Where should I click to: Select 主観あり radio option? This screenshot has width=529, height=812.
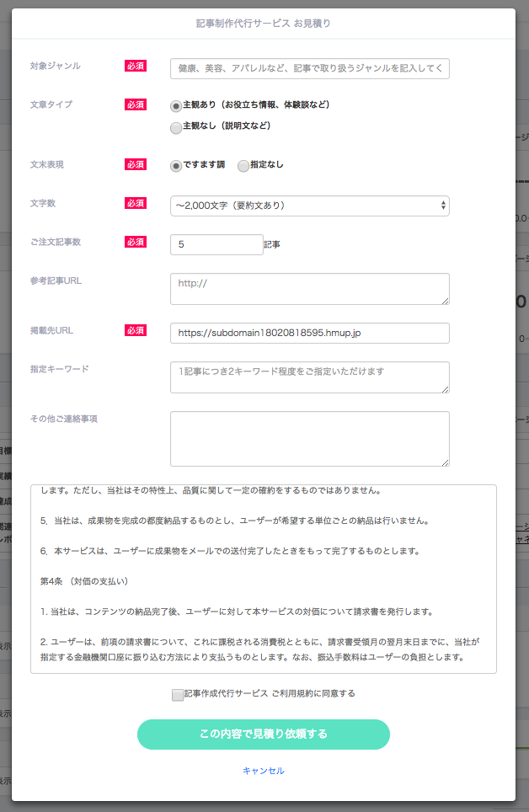coord(176,105)
